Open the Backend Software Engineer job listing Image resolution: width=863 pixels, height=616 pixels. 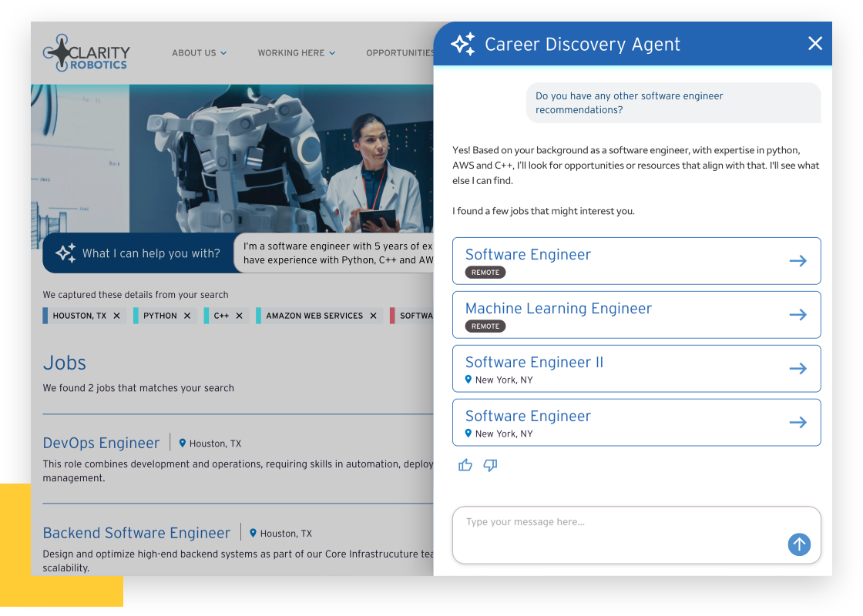[136, 533]
